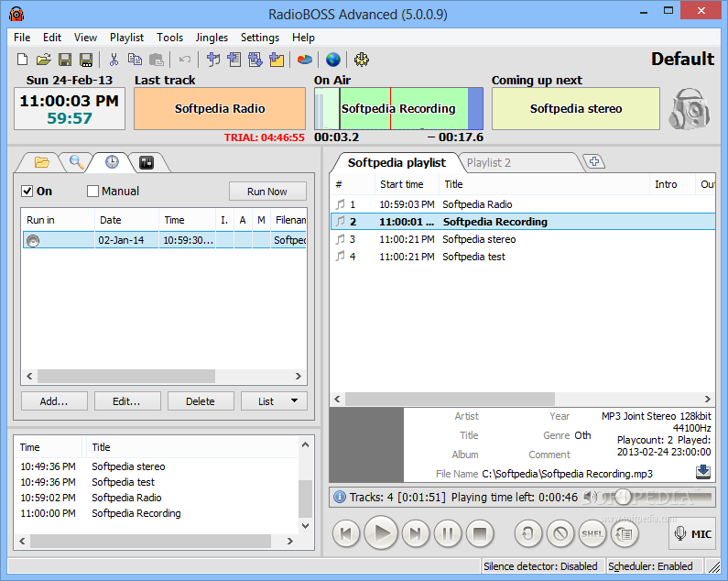Open the Playlist menu

126,38
